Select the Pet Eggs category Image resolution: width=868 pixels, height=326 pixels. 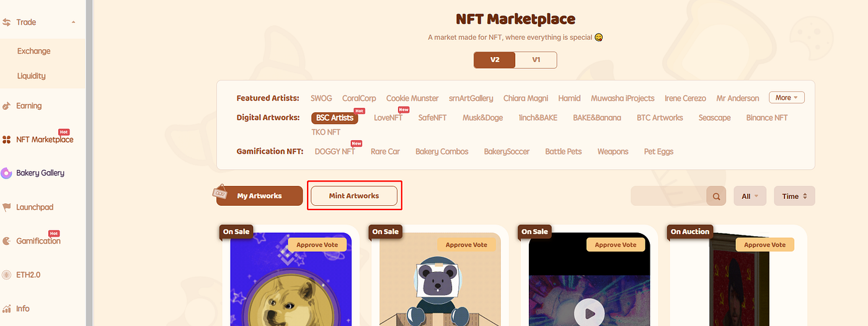[x=658, y=151]
